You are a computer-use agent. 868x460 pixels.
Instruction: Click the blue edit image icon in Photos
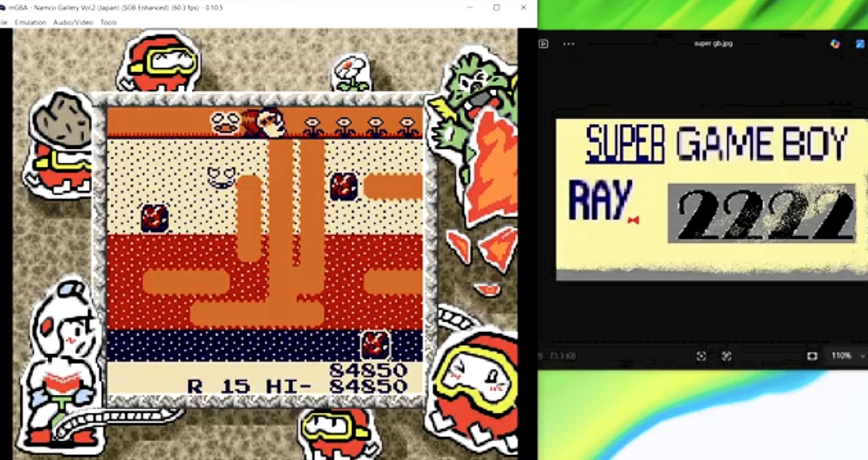(x=860, y=44)
